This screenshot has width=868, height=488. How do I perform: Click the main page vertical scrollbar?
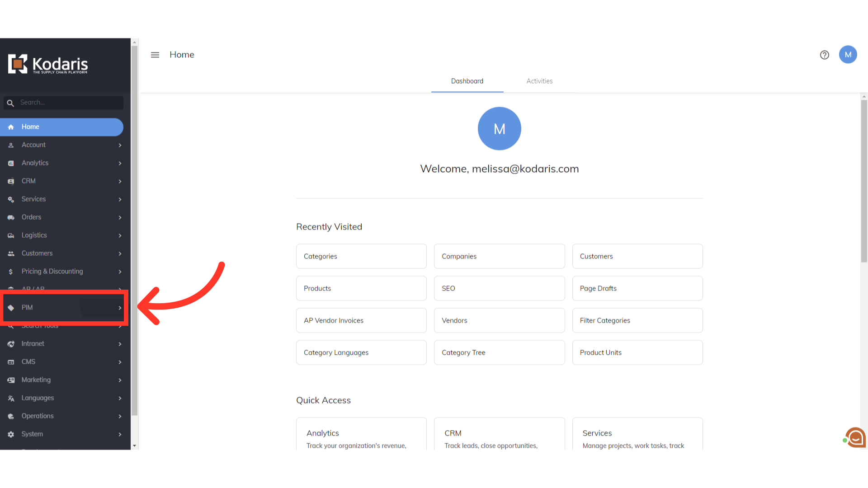864,181
